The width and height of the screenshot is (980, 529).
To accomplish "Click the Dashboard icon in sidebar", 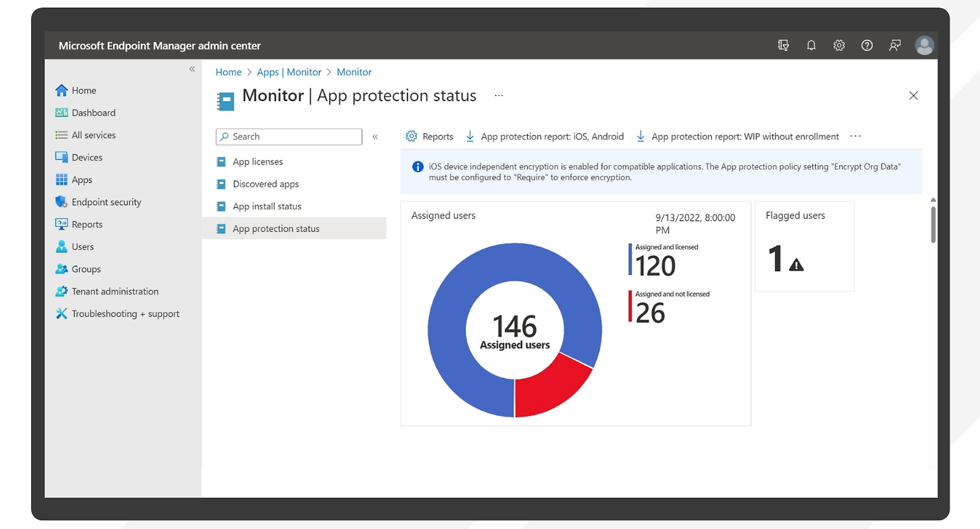I will pyautogui.click(x=61, y=112).
